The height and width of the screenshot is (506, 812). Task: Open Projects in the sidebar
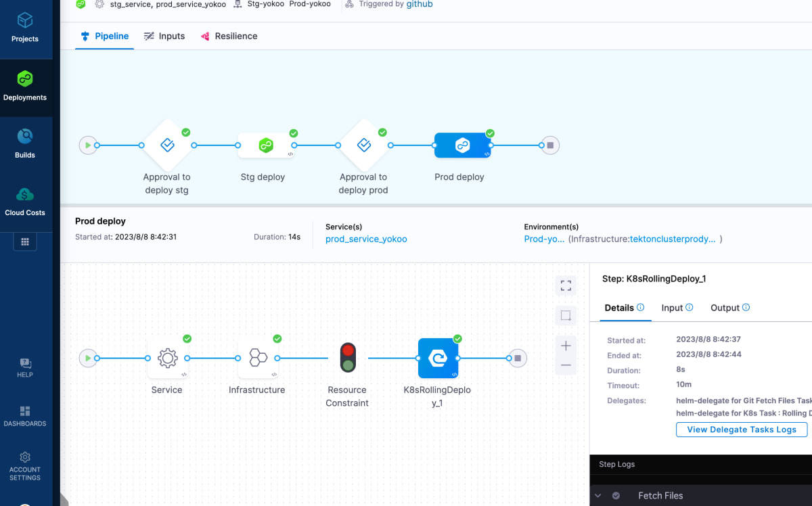pyautogui.click(x=25, y=27)
